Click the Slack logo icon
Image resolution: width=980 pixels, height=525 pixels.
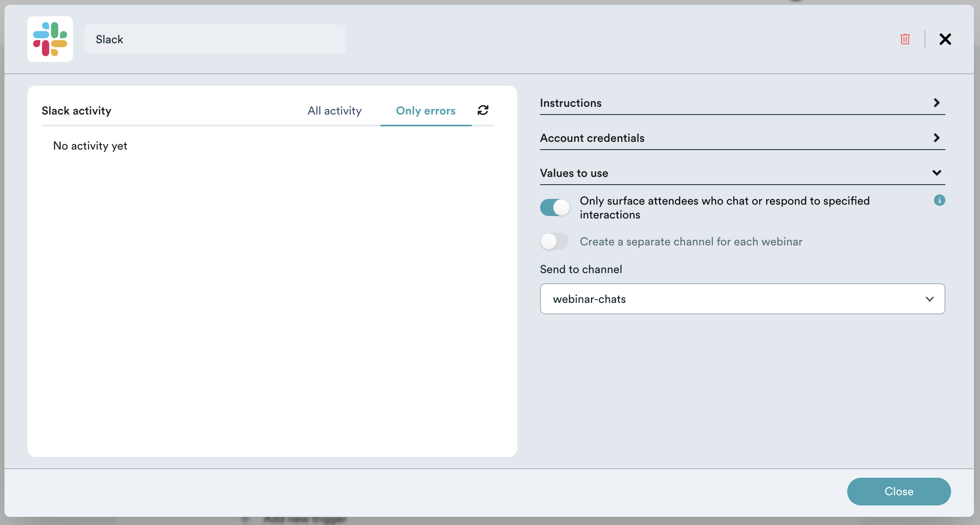[50, 39]
